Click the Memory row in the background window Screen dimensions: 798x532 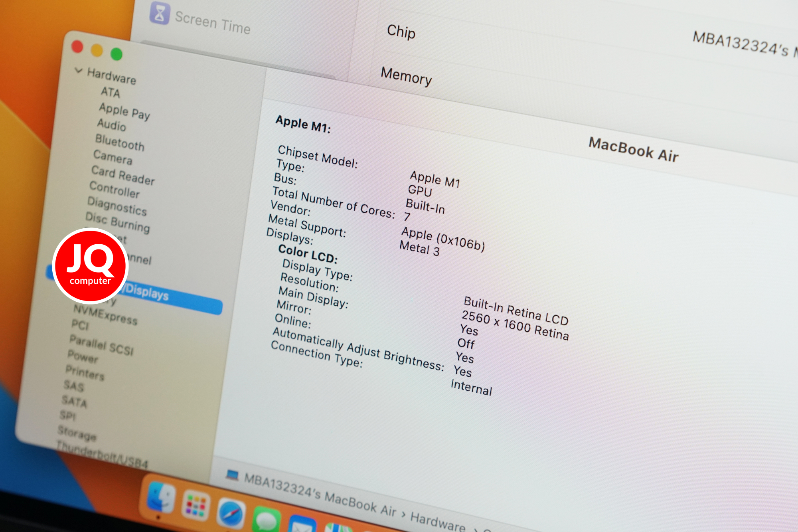pos(406,76)
